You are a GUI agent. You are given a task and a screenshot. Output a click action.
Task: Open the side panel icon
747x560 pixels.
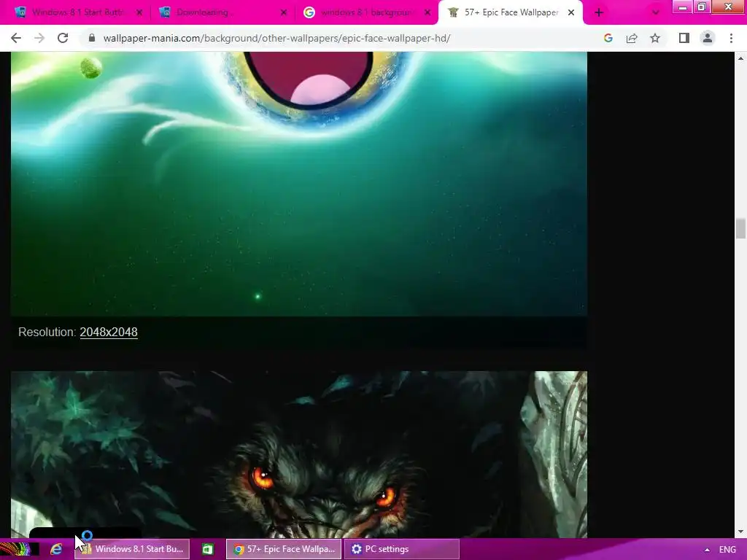pyautogui.click(x=684, y=38)
